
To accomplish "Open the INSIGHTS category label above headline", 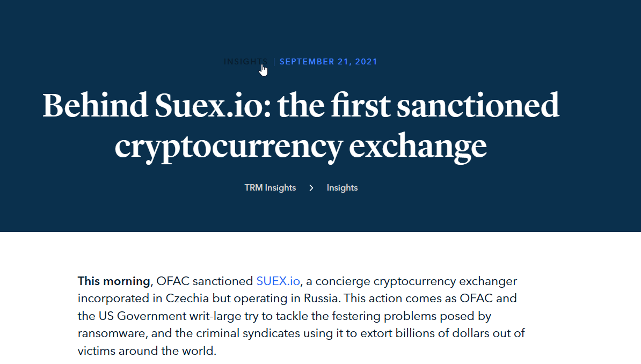I will 245,62.
